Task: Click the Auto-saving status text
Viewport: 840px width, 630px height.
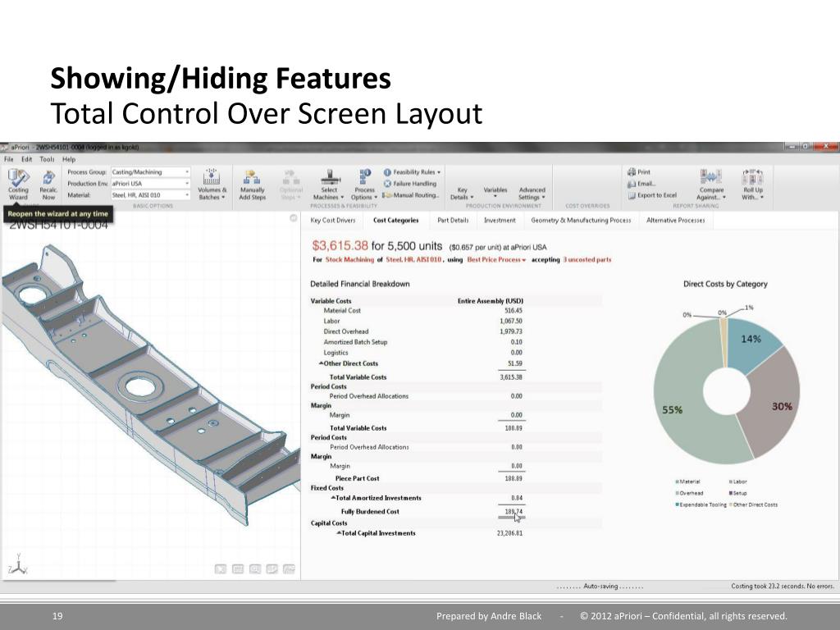Action: pyautogui.click(x=600, y=587)
